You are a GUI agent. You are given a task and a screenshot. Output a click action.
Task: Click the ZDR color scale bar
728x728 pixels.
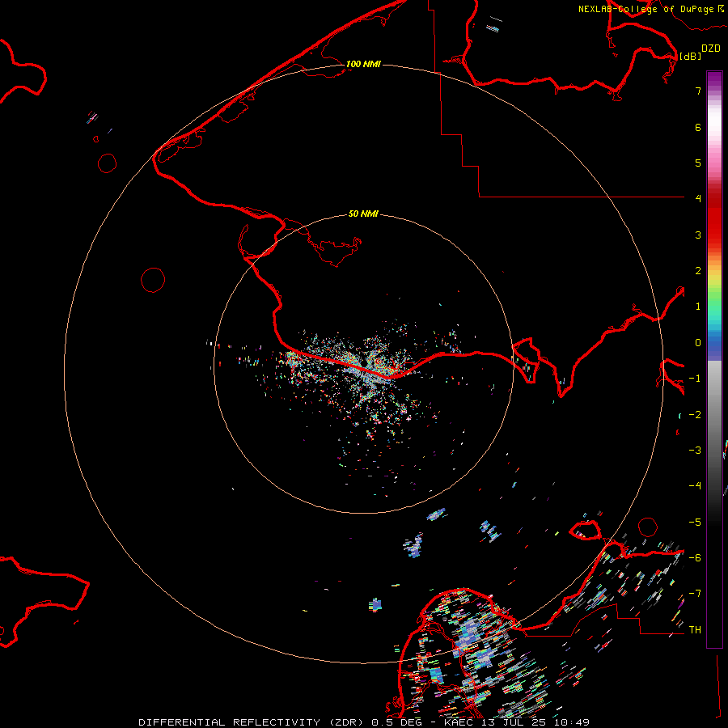tap(714, 359)
